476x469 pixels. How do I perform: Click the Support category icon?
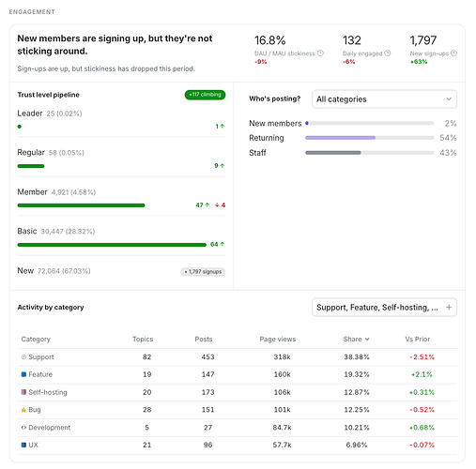(23, 357)
